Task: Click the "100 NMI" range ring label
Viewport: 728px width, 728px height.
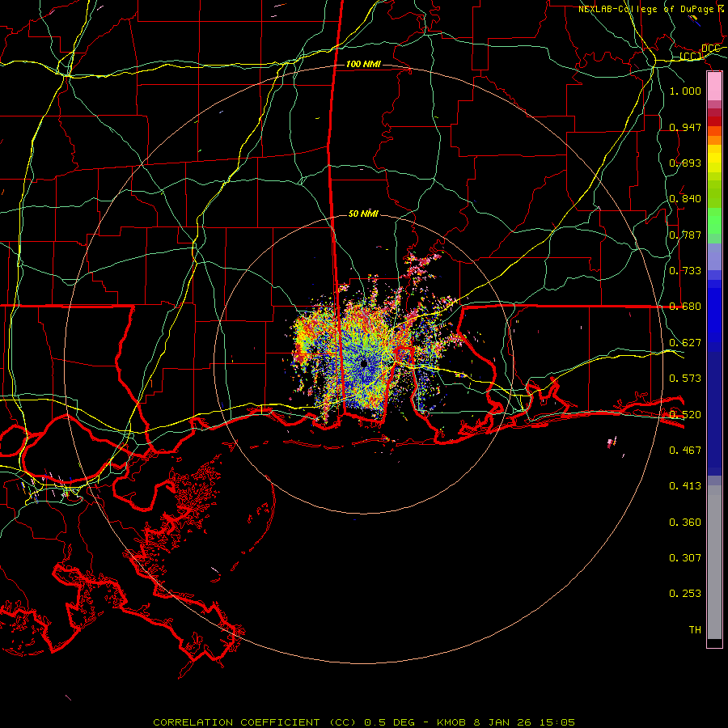Action: pyautogui.click(x=363, y=64)
